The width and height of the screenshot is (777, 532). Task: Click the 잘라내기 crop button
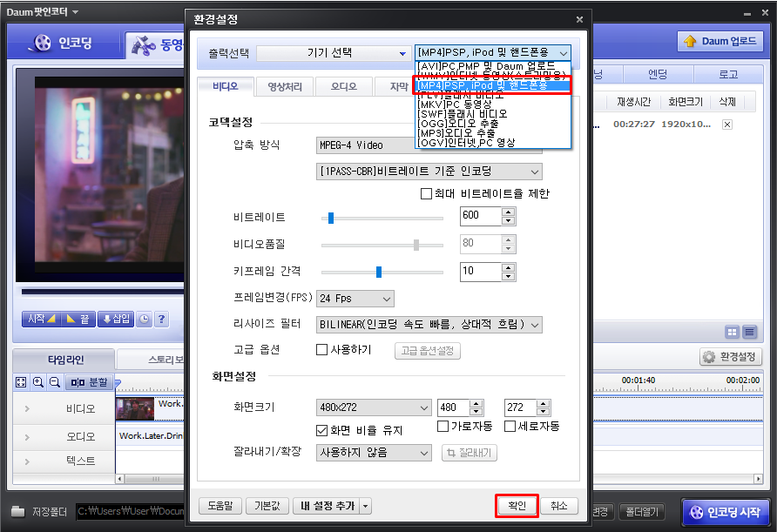pos(469,453)
